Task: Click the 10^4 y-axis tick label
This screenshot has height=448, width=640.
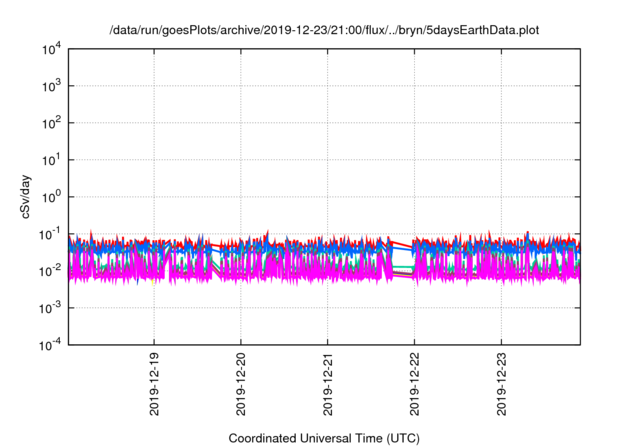Action: click(x=51, y=49)
